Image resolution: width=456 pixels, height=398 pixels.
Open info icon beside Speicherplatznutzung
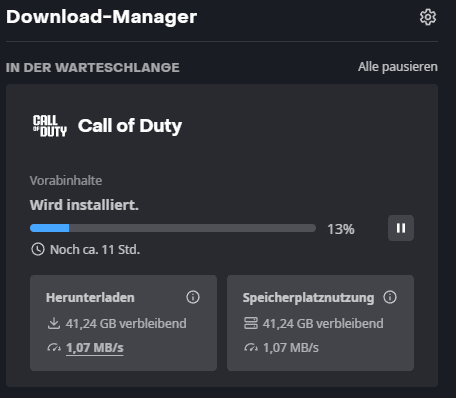pyautogui.click(x=390, y=297)
